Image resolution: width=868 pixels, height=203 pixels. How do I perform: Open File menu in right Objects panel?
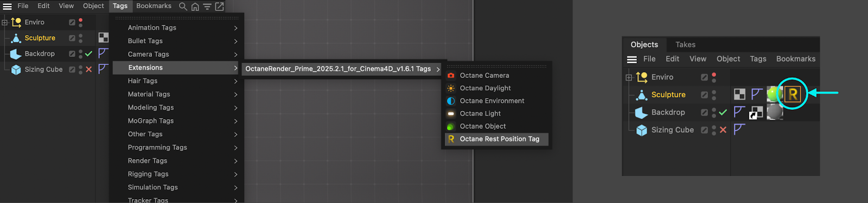(649, 59)
